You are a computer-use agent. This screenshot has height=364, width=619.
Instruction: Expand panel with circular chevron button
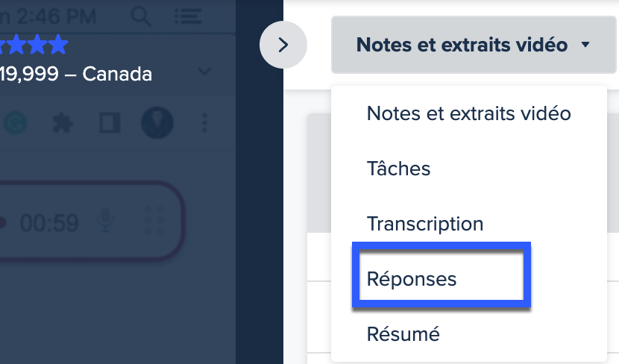click(x=283, y=45)
